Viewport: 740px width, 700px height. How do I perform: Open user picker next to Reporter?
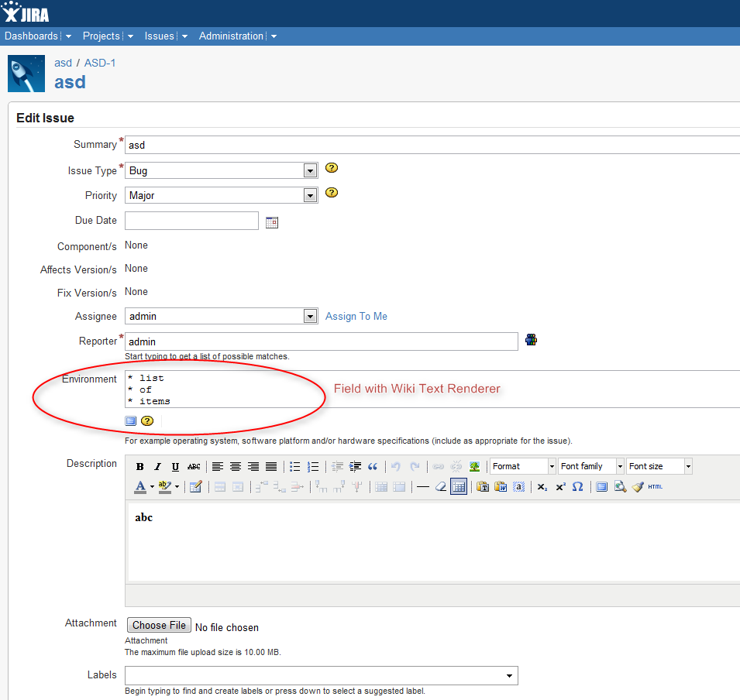(531, 340)
